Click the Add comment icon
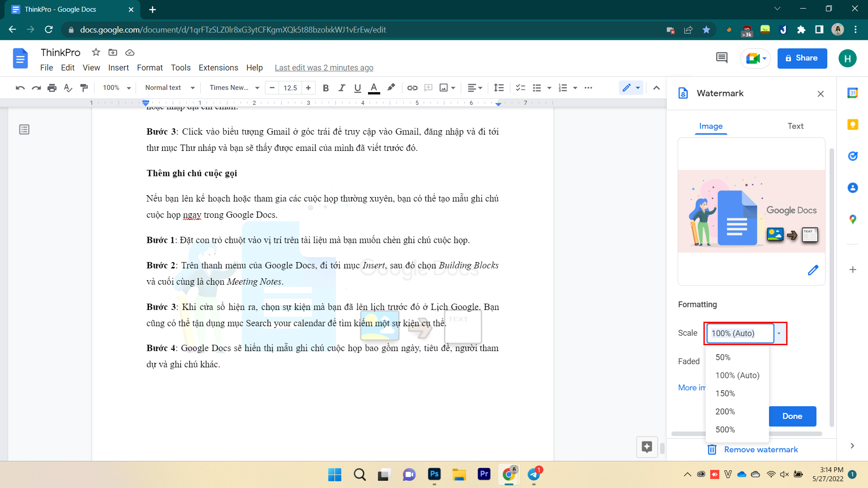This screenshot has height=488, width=868. pyautogui.click(x=429, y=88)
